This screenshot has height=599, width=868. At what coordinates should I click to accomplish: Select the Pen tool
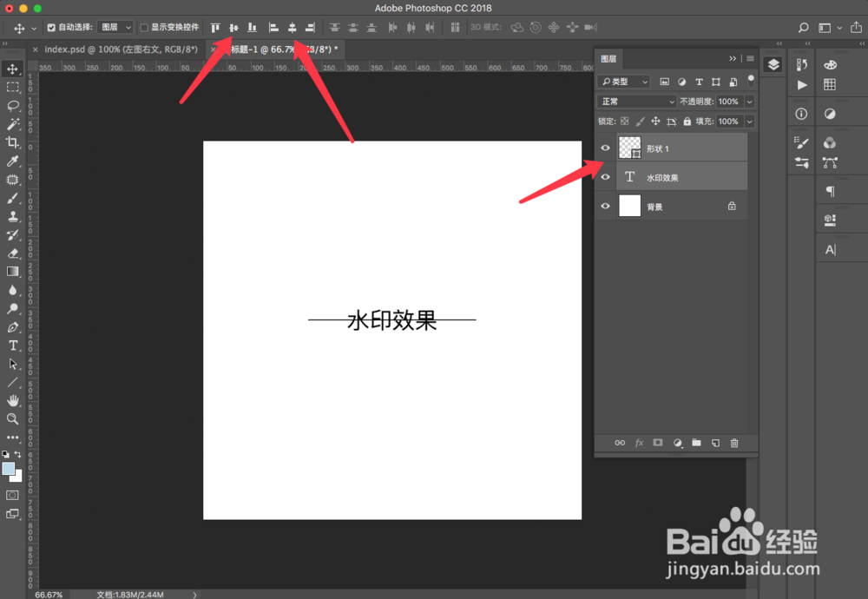pos(12,327)
